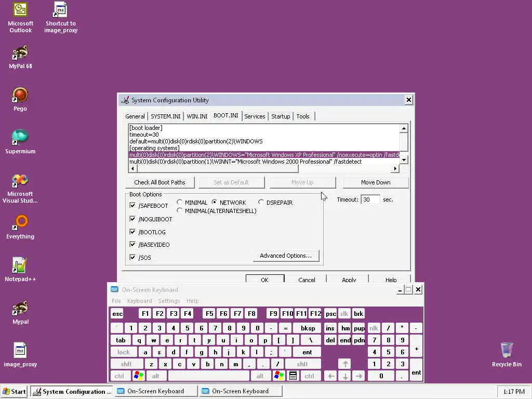
Task: Select the Recycle Bin icon
Action: (507, 355)
